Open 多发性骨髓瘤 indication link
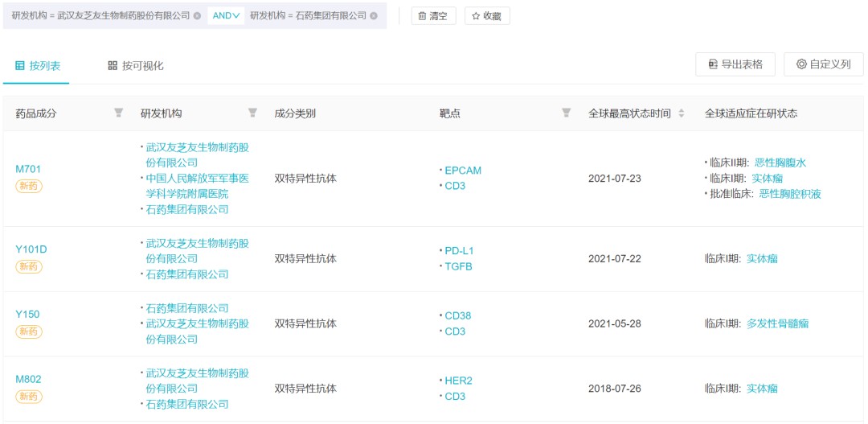The height and width of the screenshot is (424, 868). (x=778, y=323)
